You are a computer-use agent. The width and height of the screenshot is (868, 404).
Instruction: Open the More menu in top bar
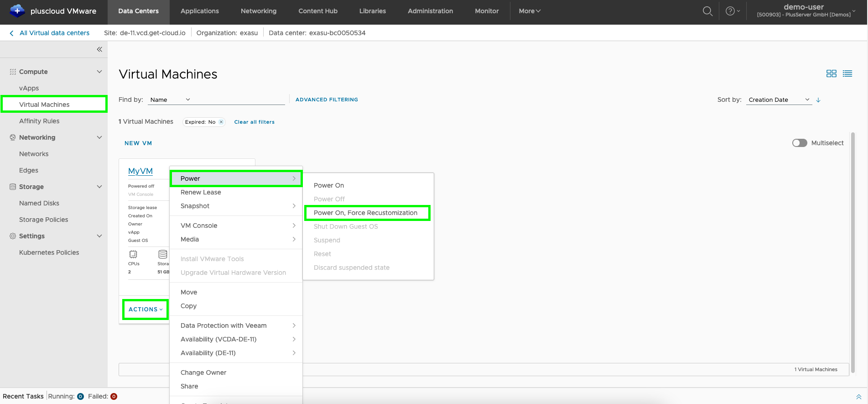point(530,11)
